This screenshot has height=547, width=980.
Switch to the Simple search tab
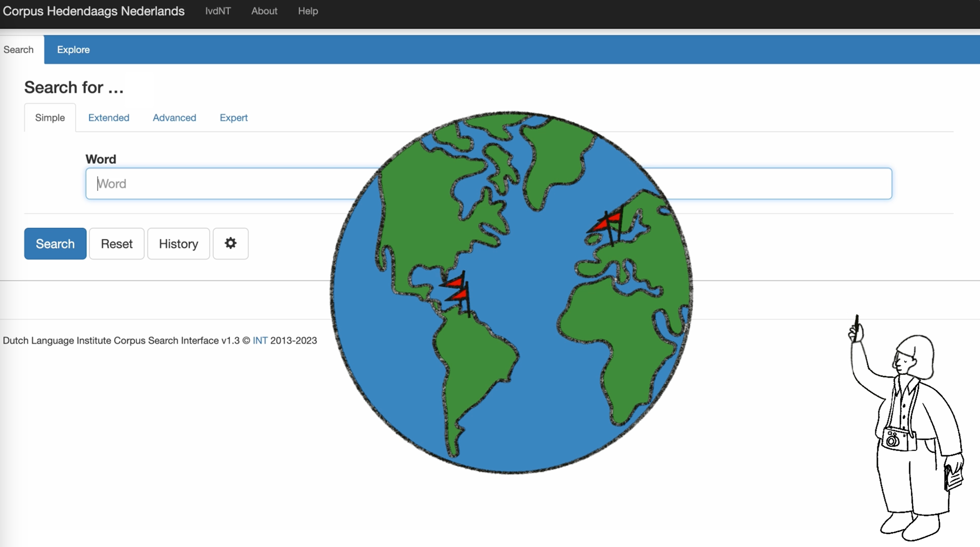tap(50, 117)
